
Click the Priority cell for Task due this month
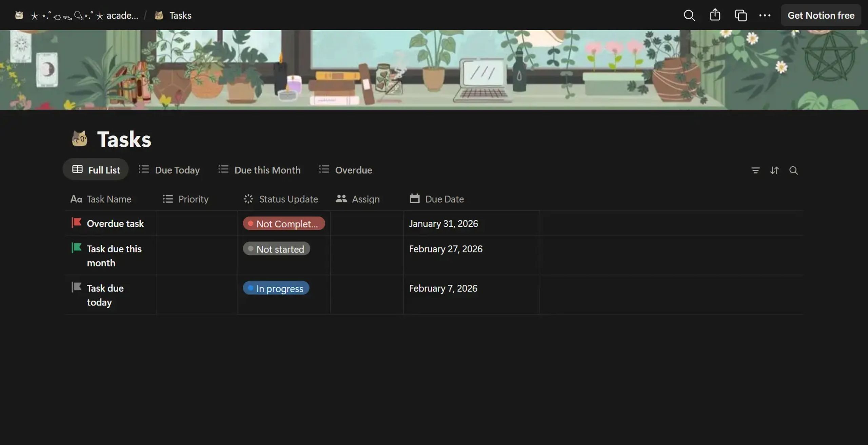click(197, 255)
